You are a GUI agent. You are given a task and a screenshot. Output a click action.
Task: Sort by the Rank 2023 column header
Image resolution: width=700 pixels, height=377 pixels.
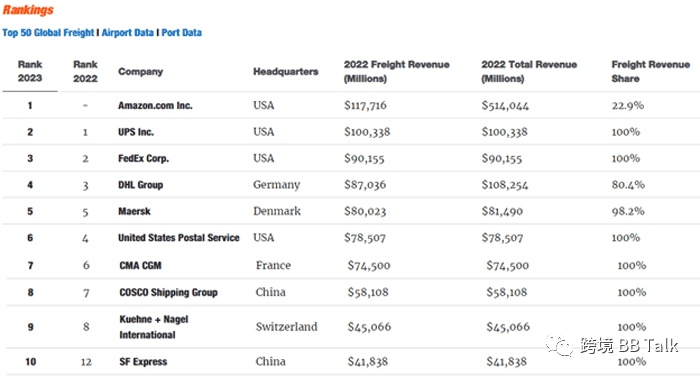pos(30,71)
